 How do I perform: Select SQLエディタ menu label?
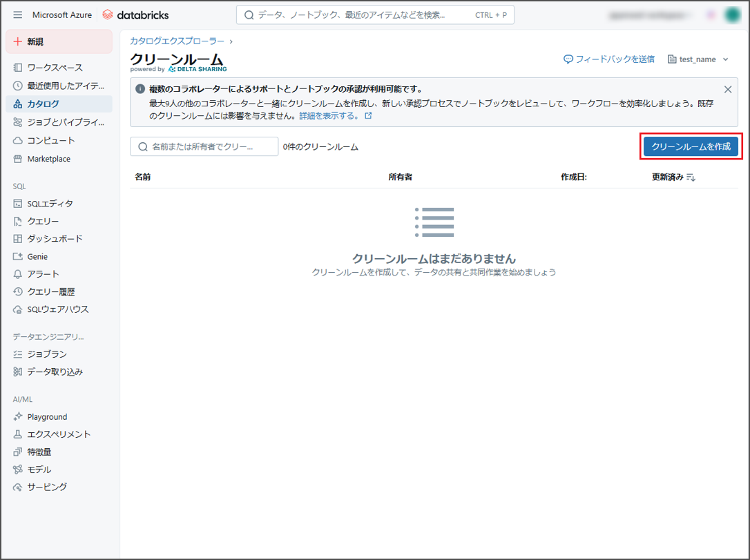[50, 204]
